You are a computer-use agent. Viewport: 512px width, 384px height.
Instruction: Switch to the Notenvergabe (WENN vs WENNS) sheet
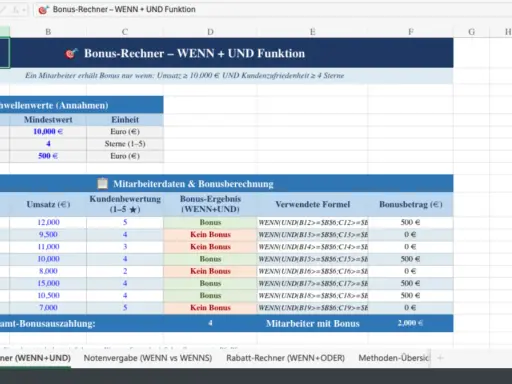[x=148, y=358]
